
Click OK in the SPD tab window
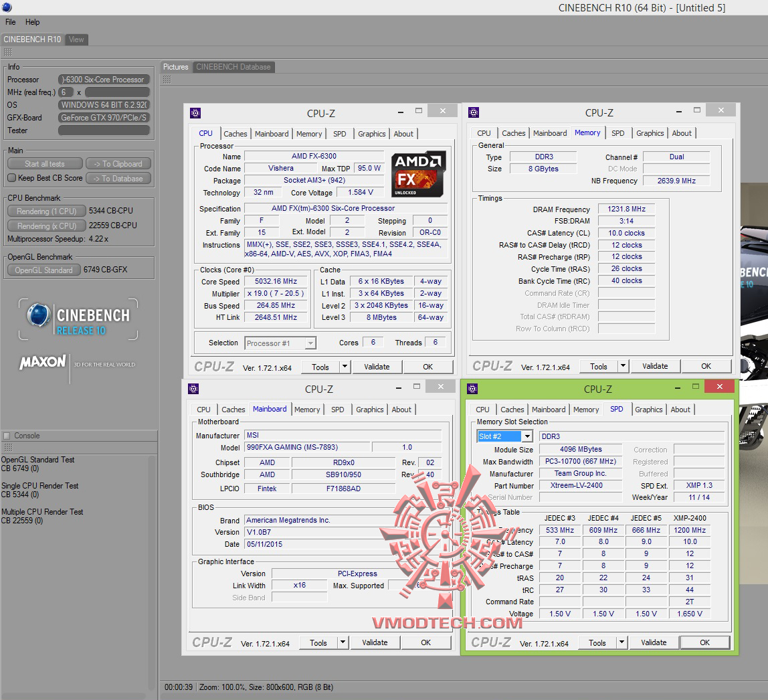click(704, 642)
